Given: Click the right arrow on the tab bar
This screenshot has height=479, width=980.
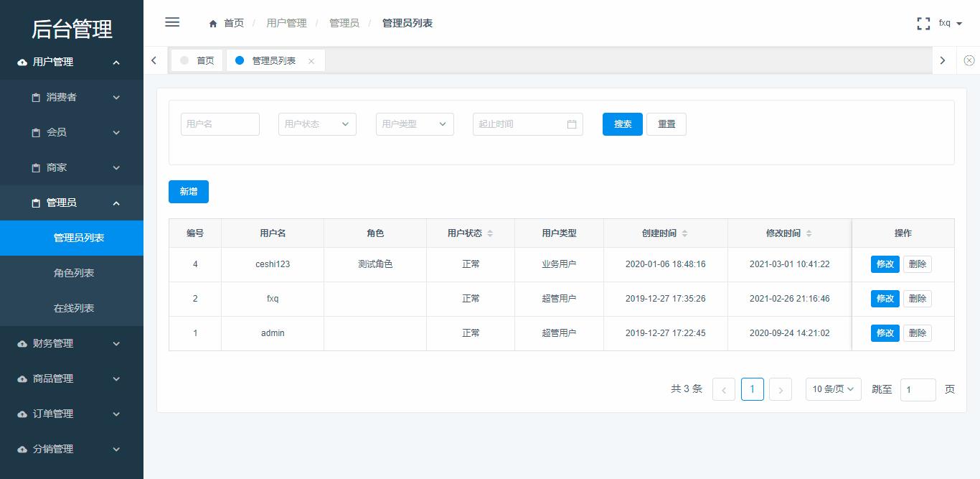Looking at the screenshot, I should (943, 60).
